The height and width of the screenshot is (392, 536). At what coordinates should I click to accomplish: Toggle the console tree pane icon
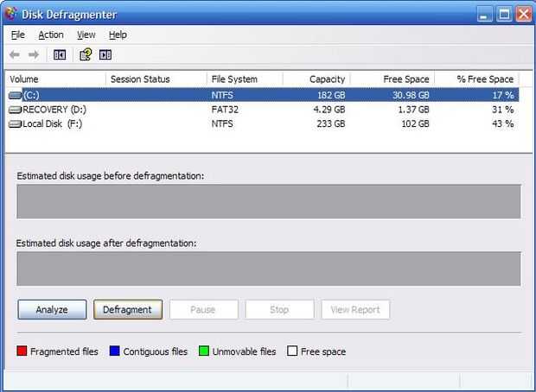click(60, 54)
